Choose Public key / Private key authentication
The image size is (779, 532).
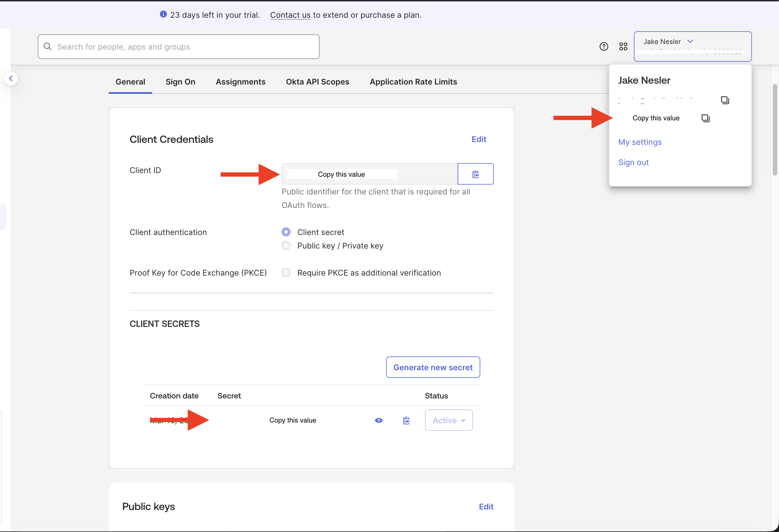(286, 245)
